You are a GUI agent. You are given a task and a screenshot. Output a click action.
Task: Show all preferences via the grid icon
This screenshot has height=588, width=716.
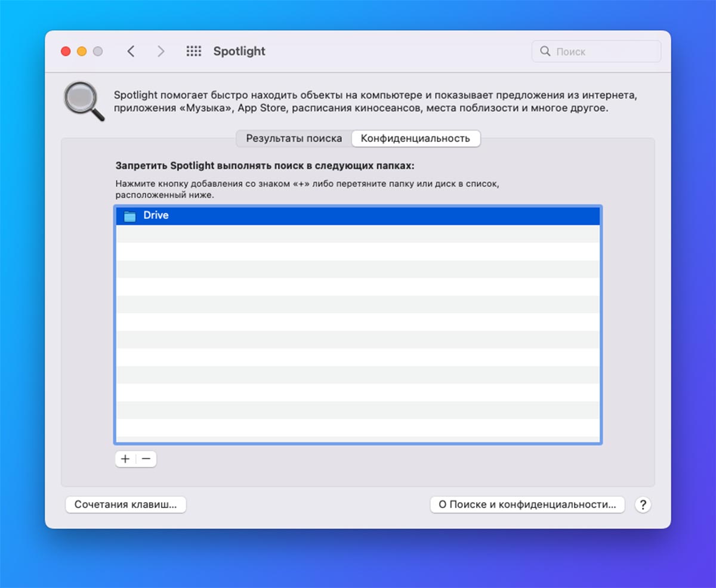(194, 51)
